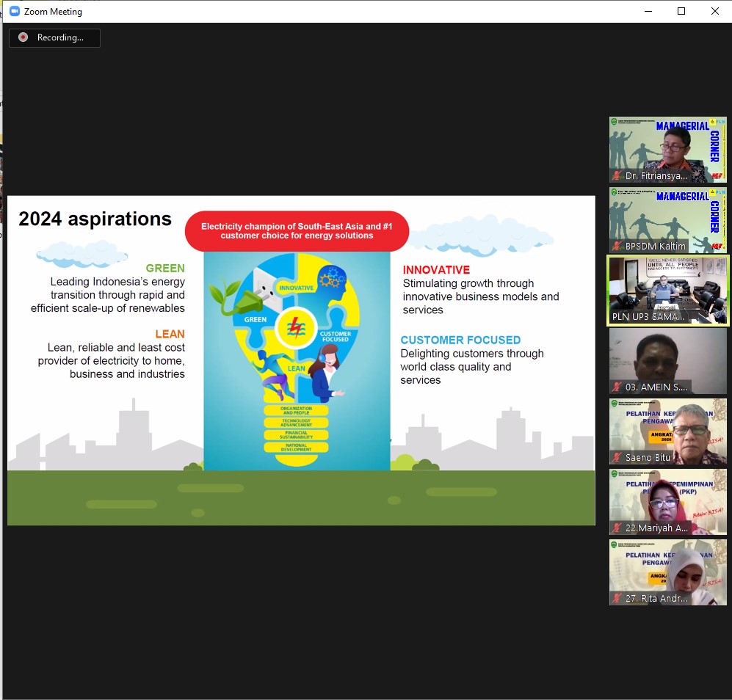Click the 'ORGANIZATION AND PEOPLE' yellow bar

(x=296, y=411)
